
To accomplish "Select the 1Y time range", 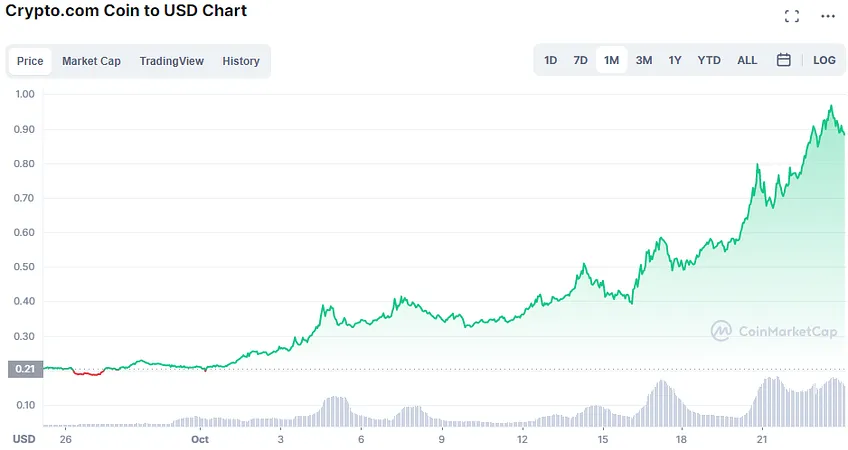I will [675, 60].
